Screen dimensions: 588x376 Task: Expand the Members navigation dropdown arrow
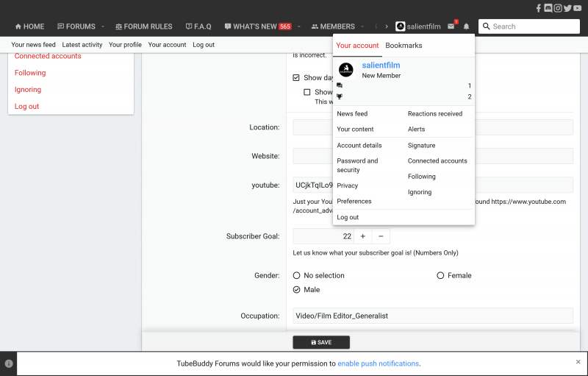[x=362, y=26]
